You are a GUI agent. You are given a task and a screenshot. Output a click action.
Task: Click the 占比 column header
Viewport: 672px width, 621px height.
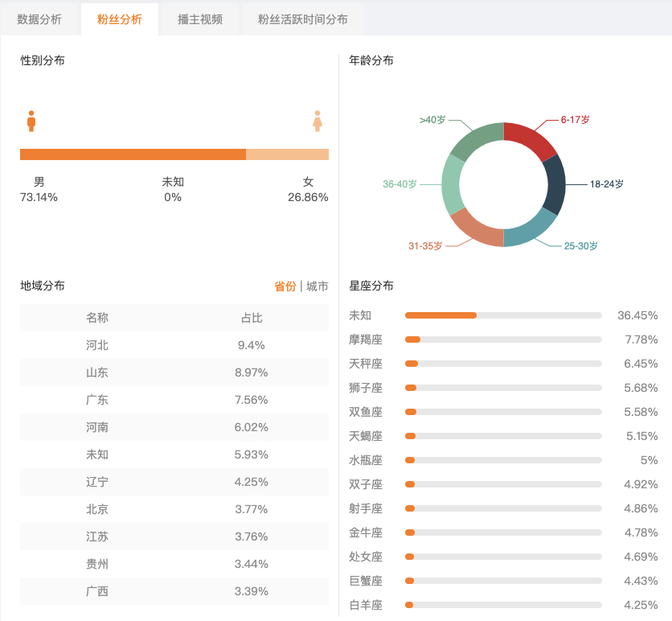pos(252,318)
